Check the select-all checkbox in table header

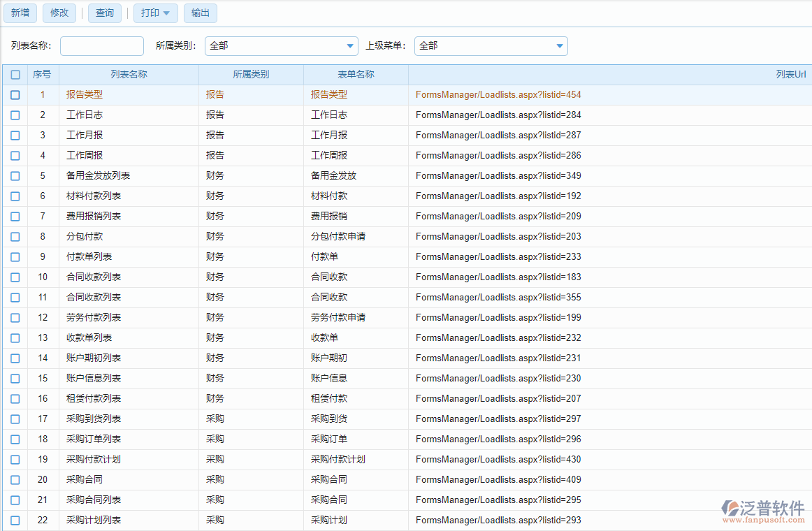click(x=15, y=74)
